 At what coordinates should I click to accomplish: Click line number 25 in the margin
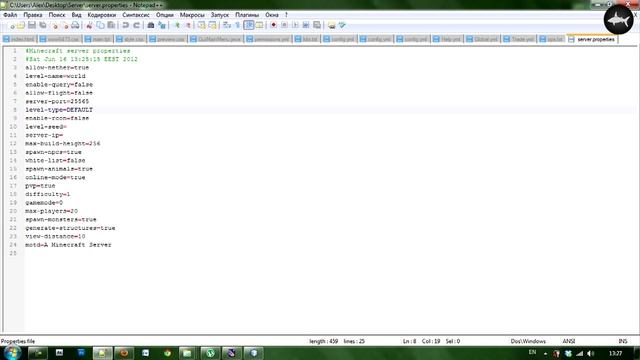point(13,253)
